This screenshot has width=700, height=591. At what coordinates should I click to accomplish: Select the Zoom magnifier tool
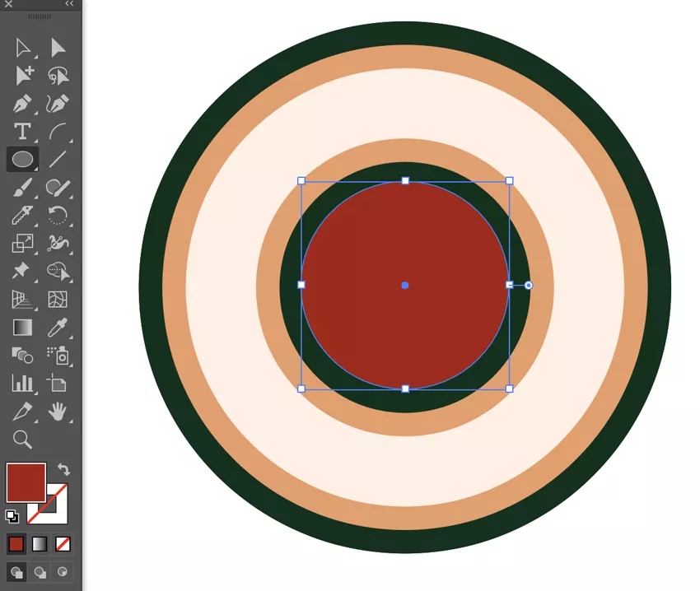[x=22, y=440]
